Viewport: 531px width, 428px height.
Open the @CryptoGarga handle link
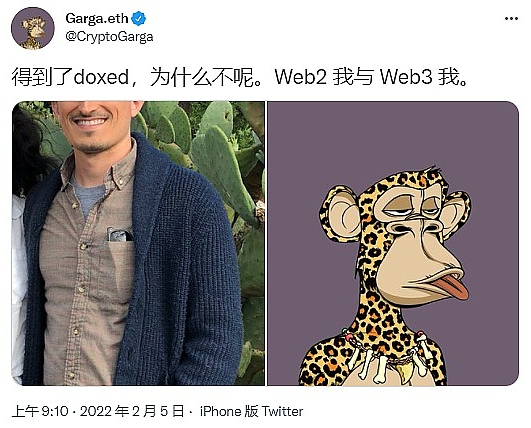[x=109, y=37]
